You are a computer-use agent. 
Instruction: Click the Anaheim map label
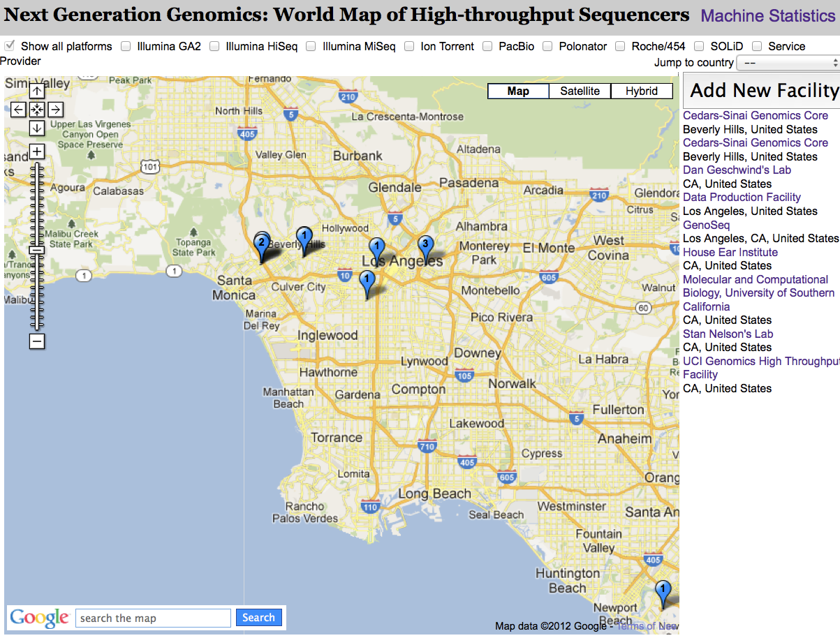coord(624,439)
